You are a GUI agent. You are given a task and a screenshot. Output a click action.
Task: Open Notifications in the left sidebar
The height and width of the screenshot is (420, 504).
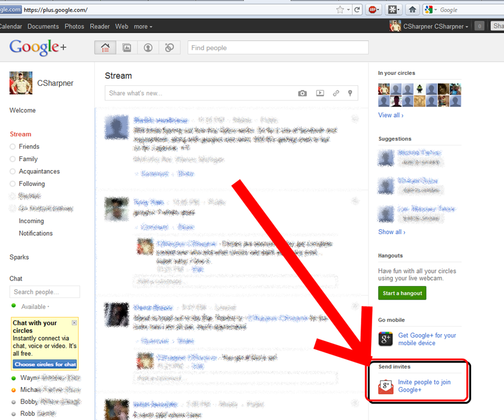pyautogui.click(x=36, y=234)
